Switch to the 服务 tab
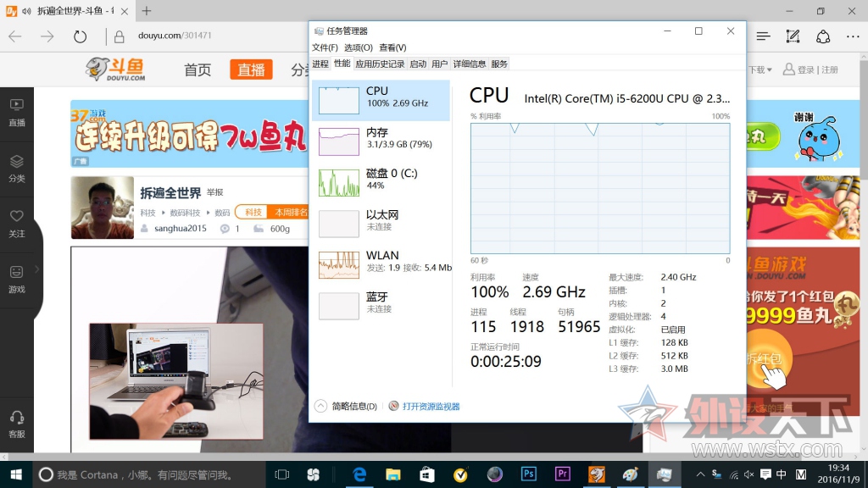 click(498, 64)
